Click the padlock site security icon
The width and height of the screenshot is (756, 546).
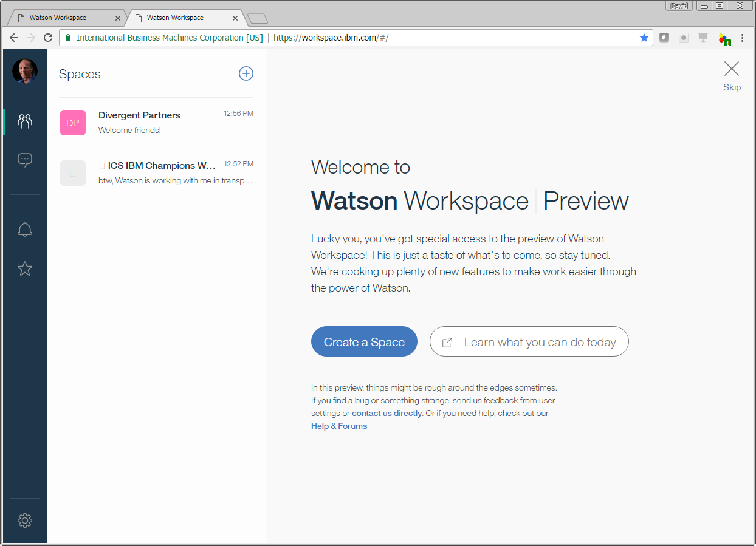pos(67,38)
